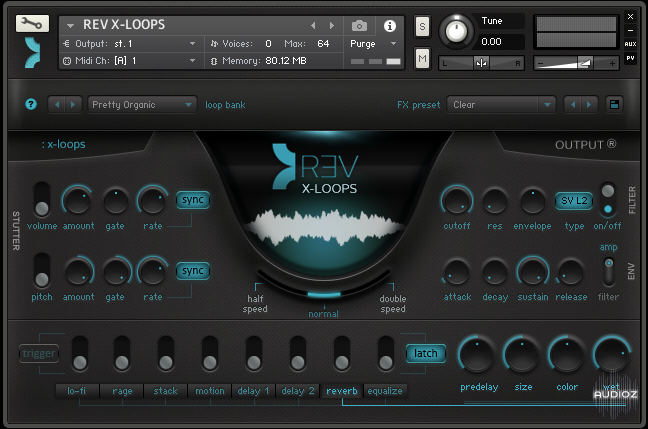Open the SV L2 filter type selector

click(x=574, y=201)
